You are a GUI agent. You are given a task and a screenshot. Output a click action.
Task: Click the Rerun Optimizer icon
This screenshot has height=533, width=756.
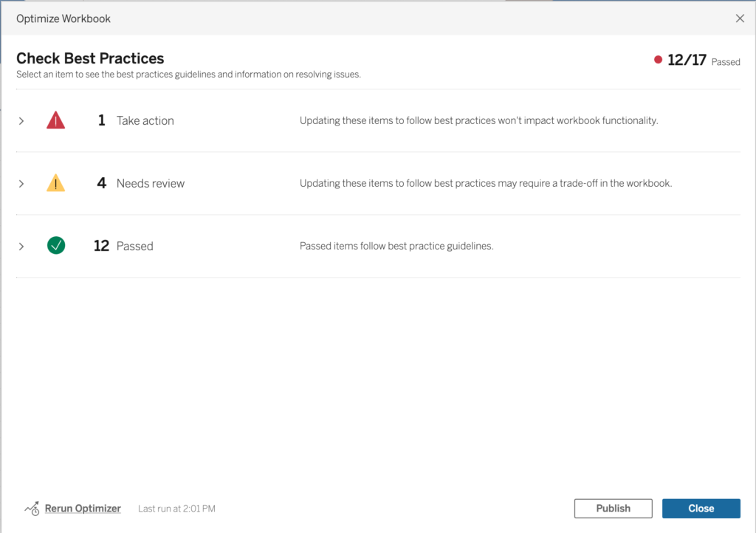(x=32, y=509)
